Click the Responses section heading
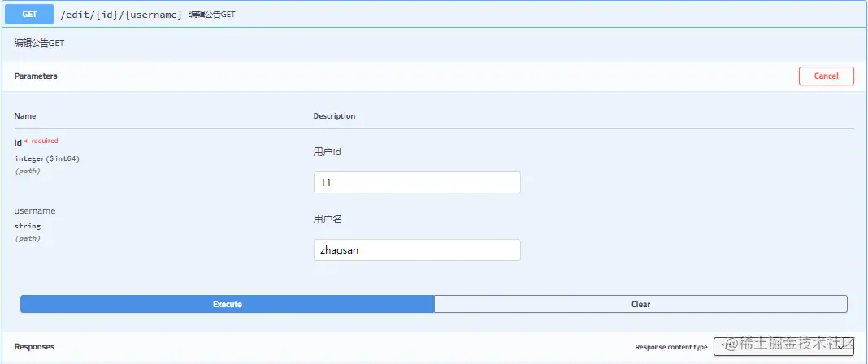This screenshot has height=364, width=868. coord(34,347)
